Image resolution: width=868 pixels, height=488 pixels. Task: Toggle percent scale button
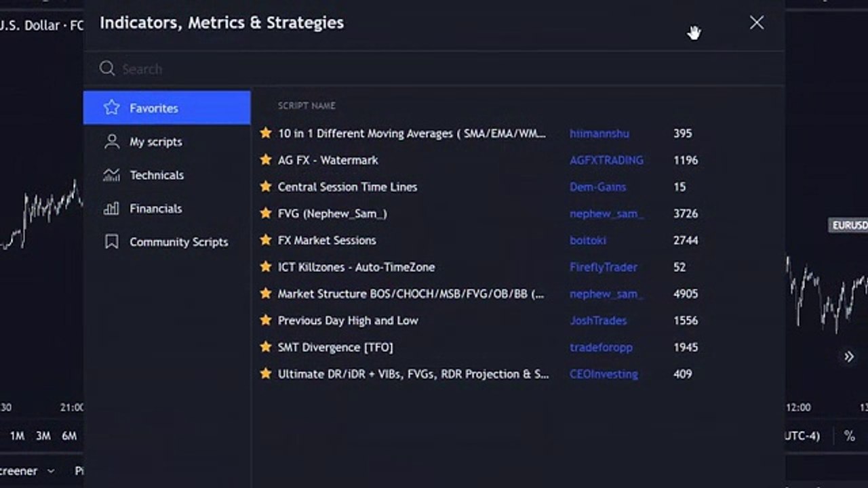point(849,436)
